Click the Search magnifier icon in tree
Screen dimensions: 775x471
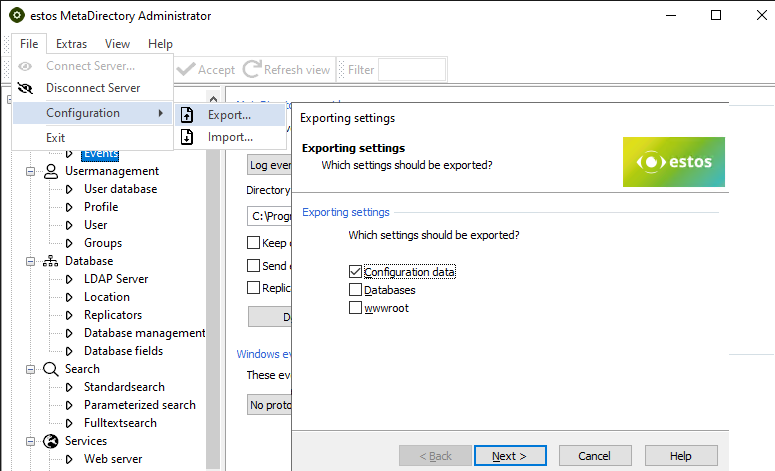point(50,369)
